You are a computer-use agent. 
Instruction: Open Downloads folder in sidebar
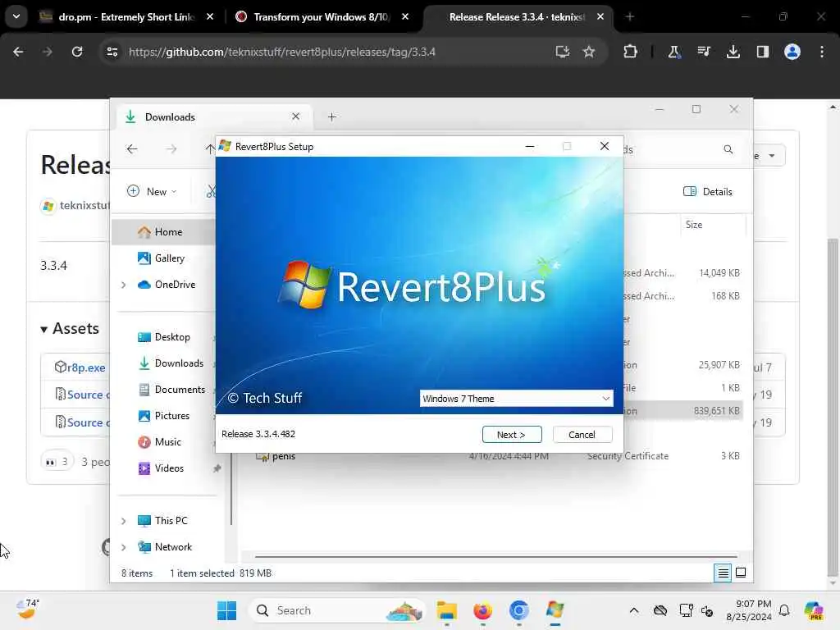171,363
